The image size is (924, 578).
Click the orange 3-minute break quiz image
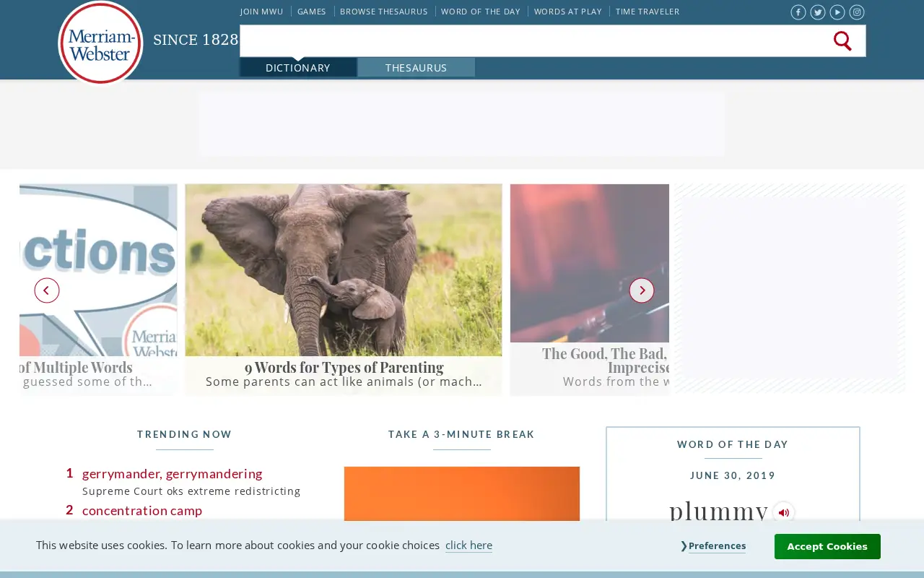[462, 493]
